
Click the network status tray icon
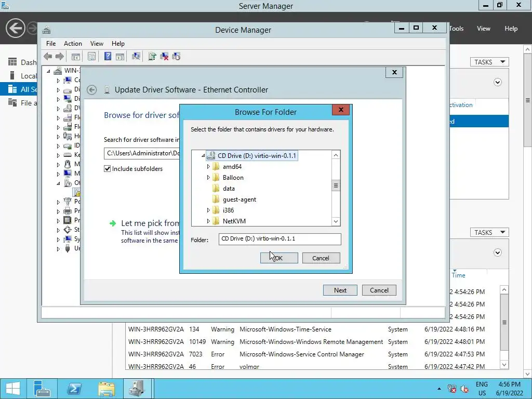tap(452, 389)
